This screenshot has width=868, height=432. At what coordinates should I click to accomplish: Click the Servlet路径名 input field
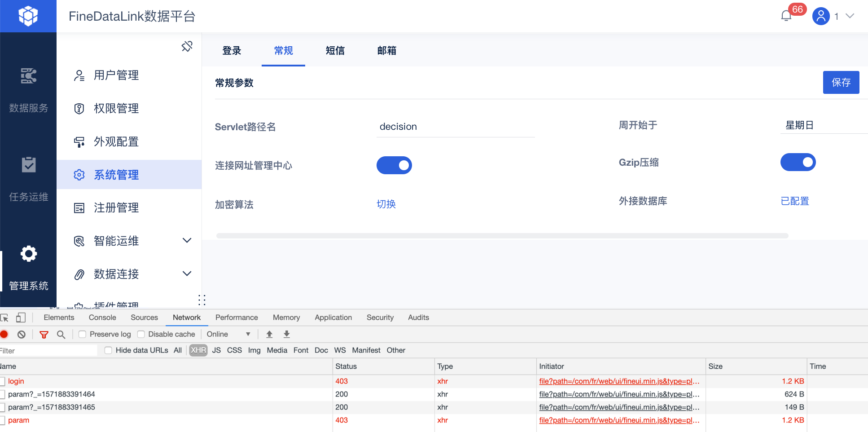455,127
